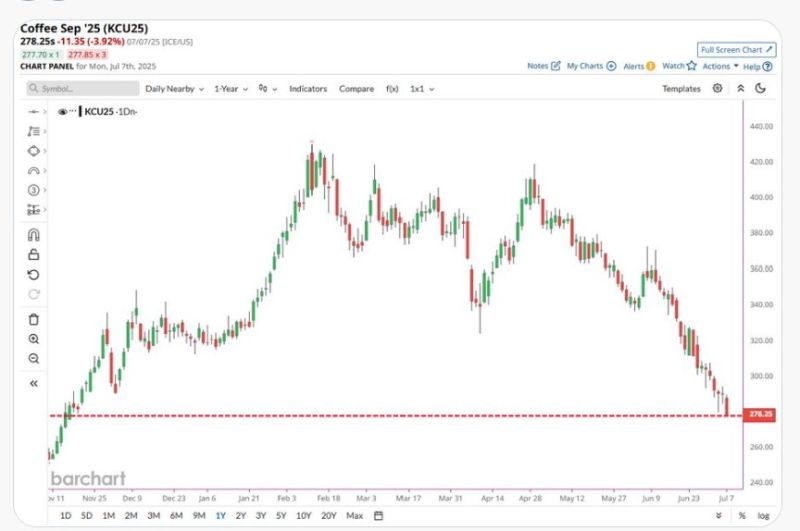Toggle dark mode with moon icon

click(x=761, y=89)
